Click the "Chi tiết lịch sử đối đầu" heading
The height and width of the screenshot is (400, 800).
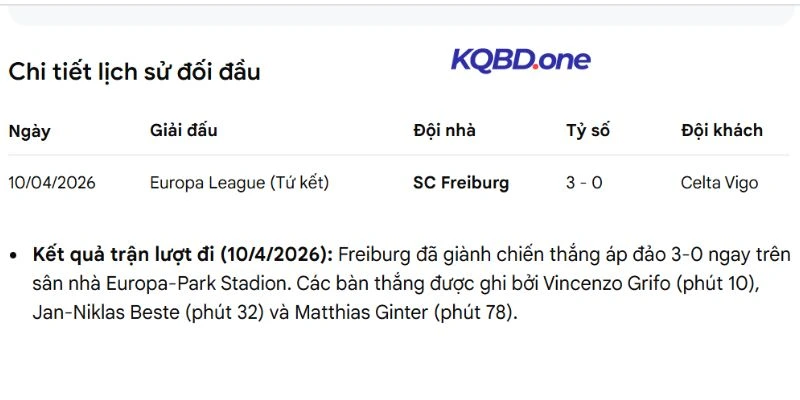[134, 72]
